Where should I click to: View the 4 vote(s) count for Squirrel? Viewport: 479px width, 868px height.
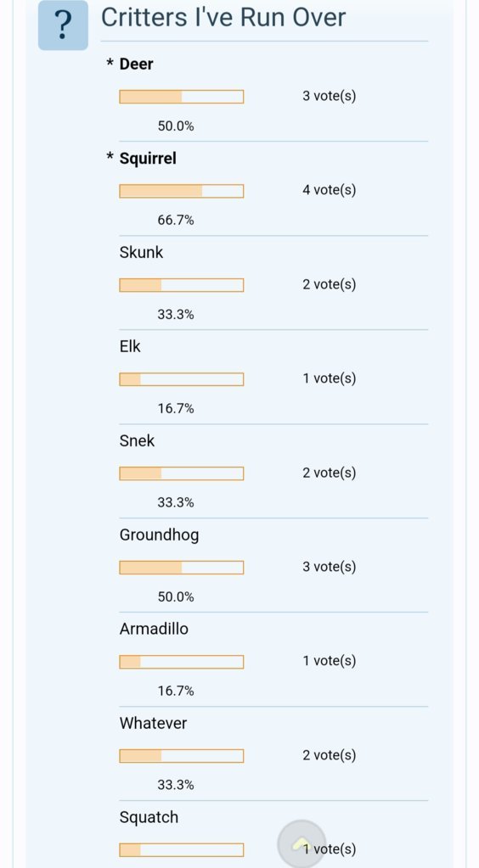pos(330,190)
